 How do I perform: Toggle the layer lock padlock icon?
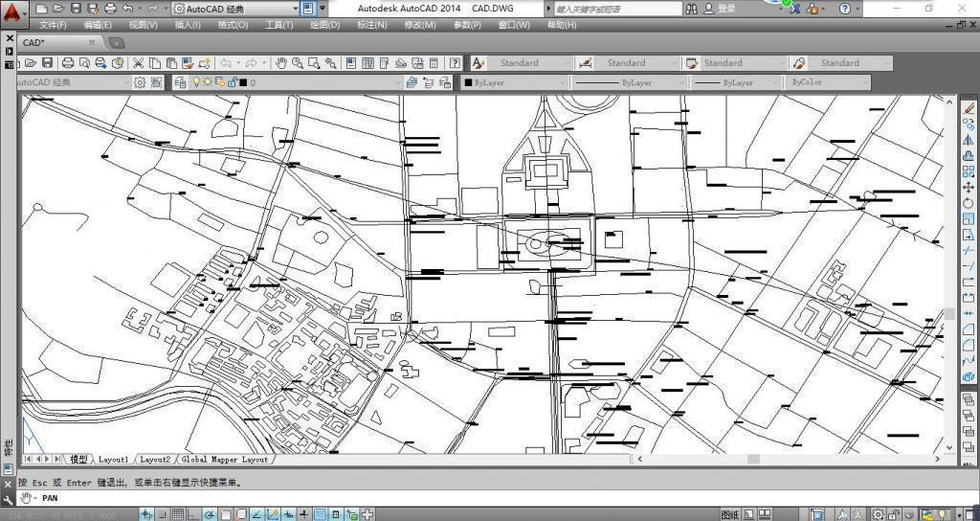tap(231, 82)
